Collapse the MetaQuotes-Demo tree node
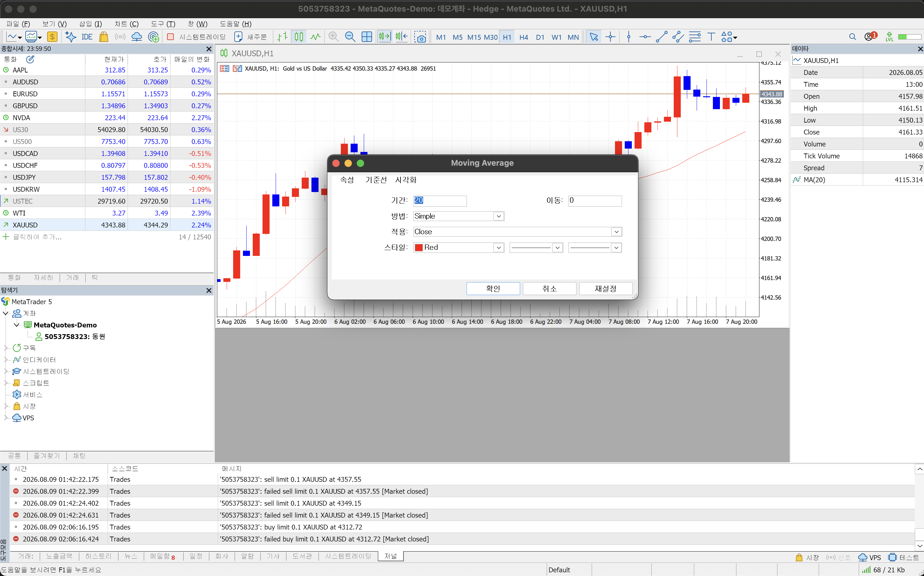The image size is (924, 576). [17, 325]
